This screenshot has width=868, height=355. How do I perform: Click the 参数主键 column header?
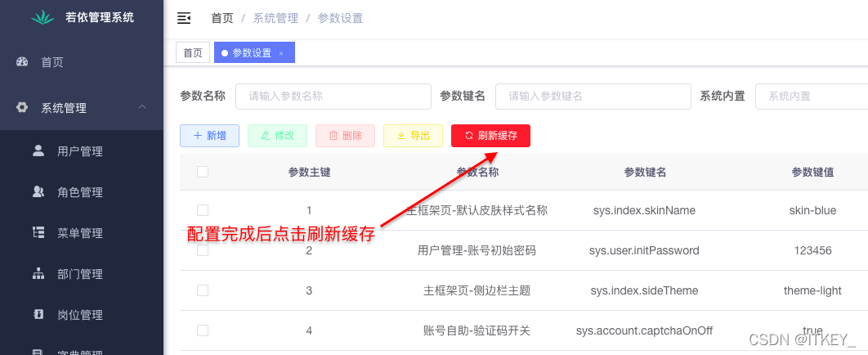point(310,173)
